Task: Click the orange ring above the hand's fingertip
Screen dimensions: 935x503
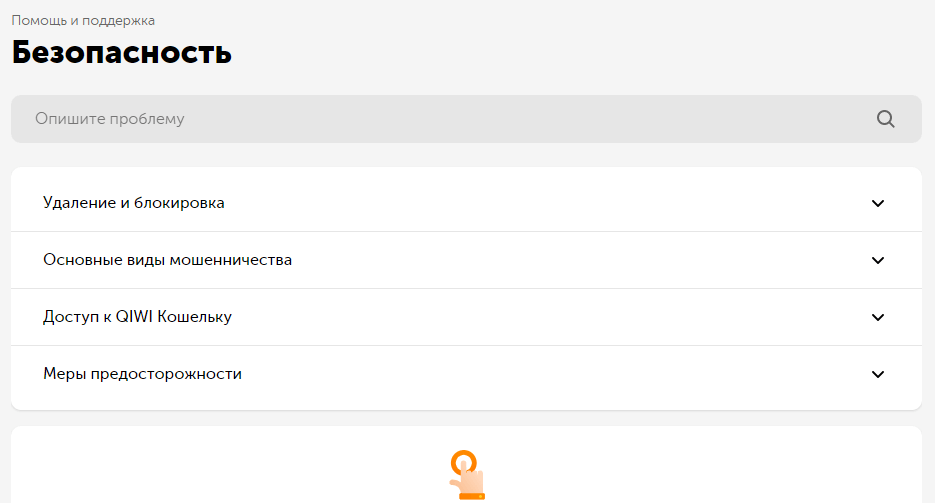Action: coord(464,462)
